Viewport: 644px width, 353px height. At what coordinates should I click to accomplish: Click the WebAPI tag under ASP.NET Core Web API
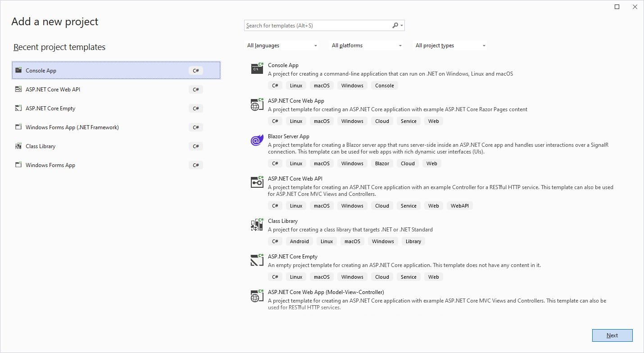click(460, 206)
